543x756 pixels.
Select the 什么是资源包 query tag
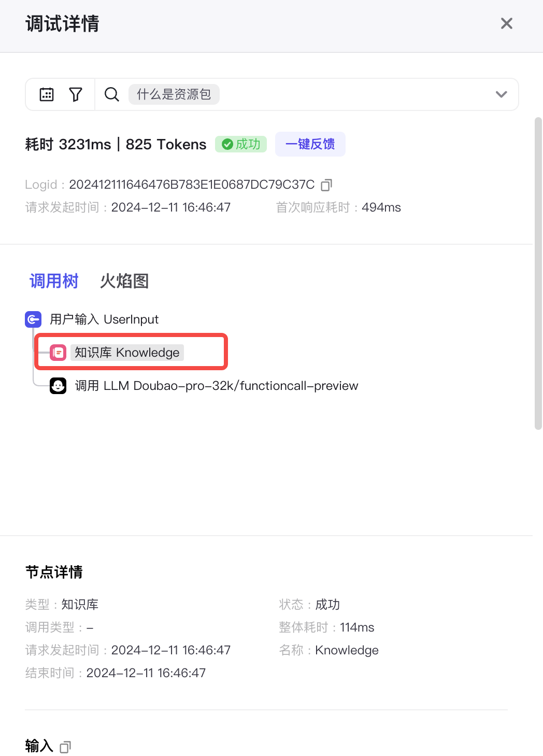pos(174,94)
